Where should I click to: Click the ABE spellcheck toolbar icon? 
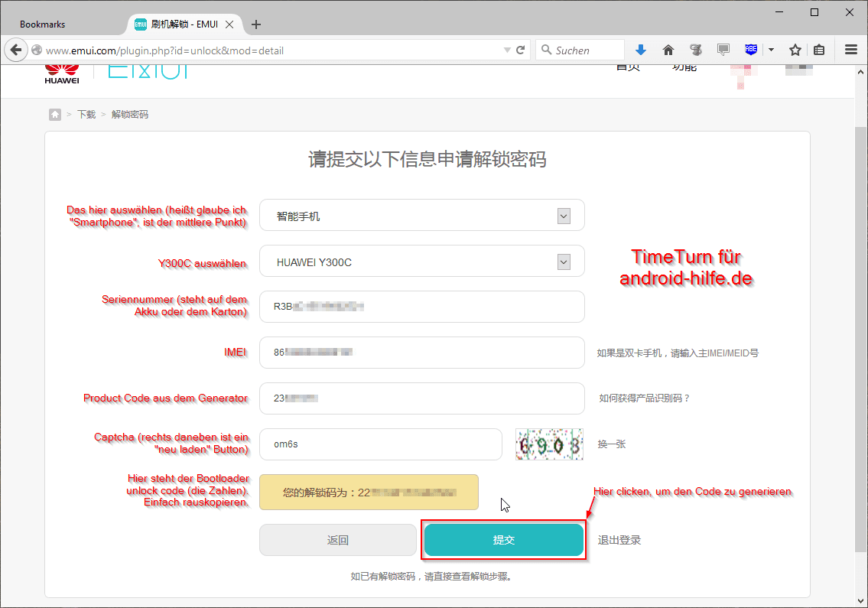[751, 49]
